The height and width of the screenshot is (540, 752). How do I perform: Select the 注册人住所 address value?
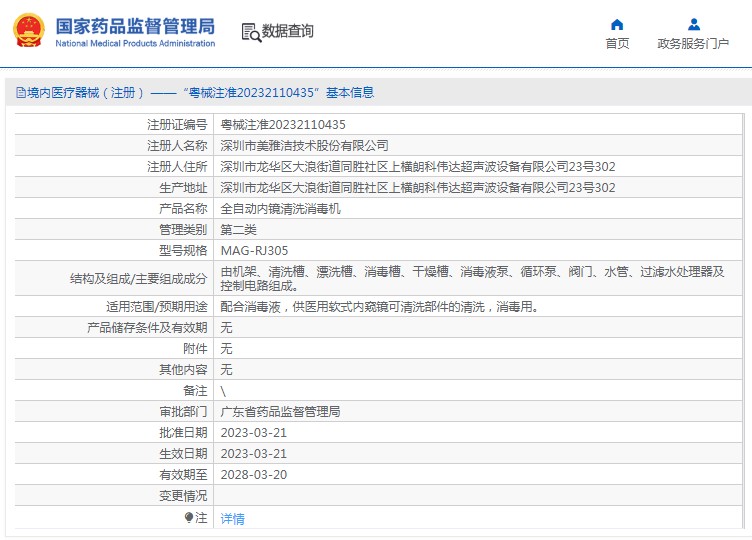click(x=418, y=167)
